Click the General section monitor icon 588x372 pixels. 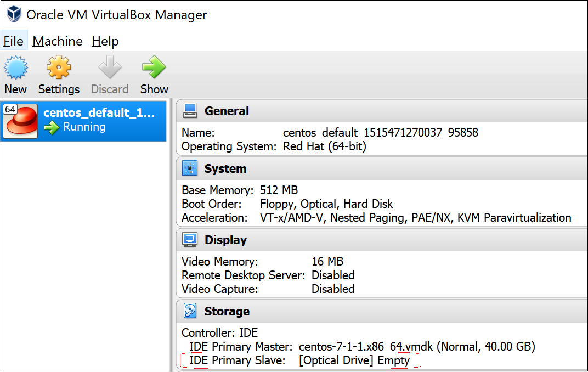[x=190, y=110]
